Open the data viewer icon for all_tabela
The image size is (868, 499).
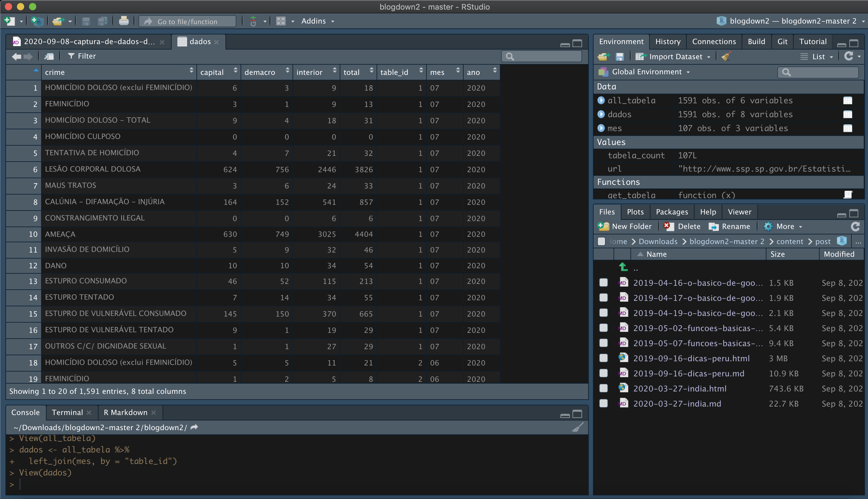847,100
